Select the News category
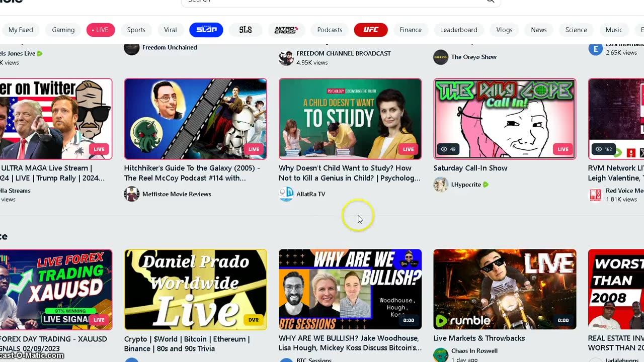 [539, 30]
